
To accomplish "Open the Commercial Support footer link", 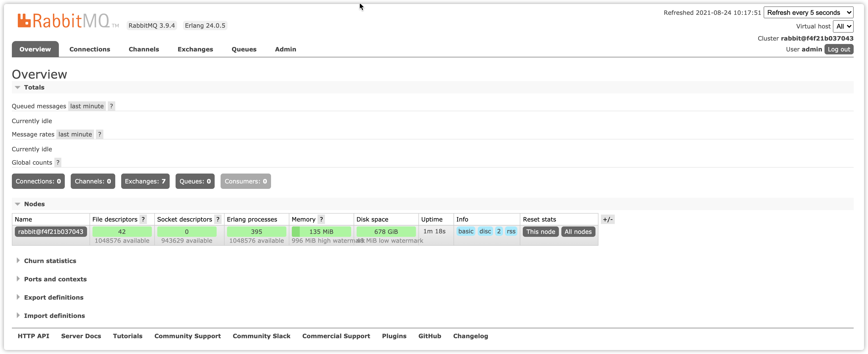I will [336, 336].
